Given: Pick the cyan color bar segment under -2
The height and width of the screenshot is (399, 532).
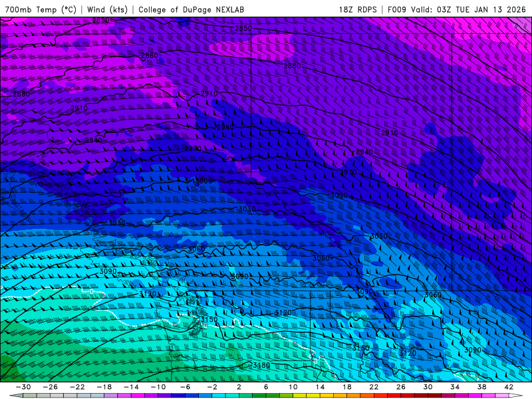Looking at the screenshot, I should click(x=219, y=395).
